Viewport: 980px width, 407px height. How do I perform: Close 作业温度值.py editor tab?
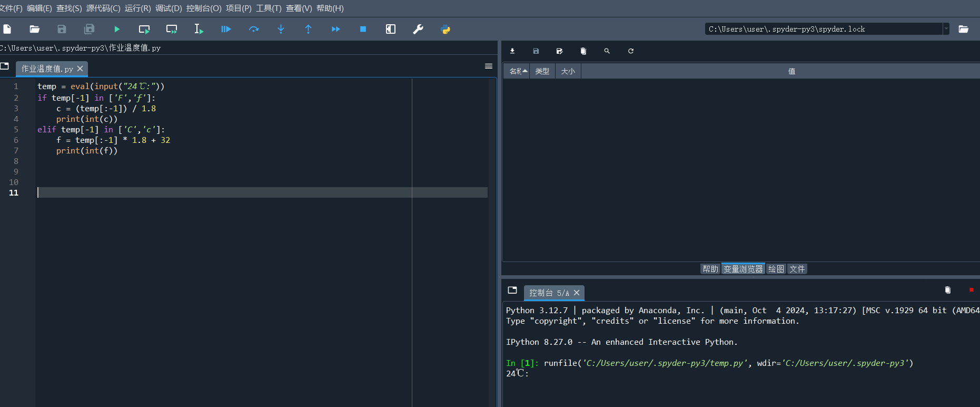pyautogui.click(x=80, y=69)
